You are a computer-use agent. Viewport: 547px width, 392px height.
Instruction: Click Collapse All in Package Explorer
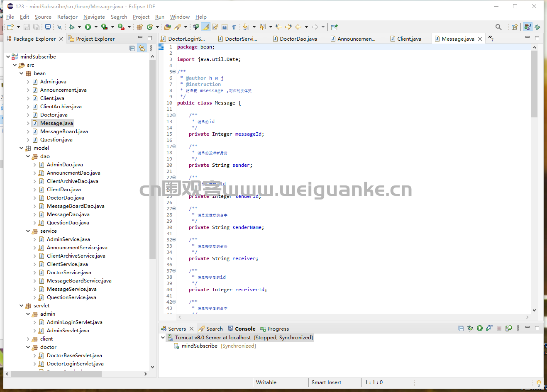[132, 48]
